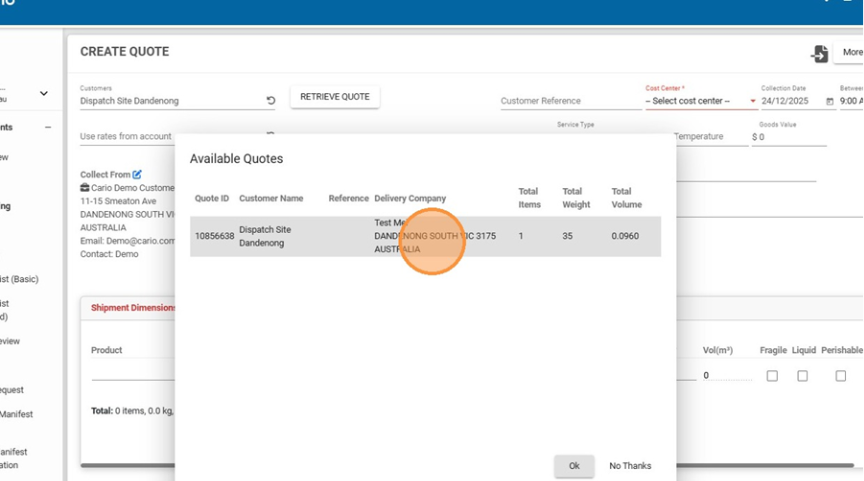
Task: Expand the sidebar account chevron
Action: pyautogui.click(x=43, y=94)
